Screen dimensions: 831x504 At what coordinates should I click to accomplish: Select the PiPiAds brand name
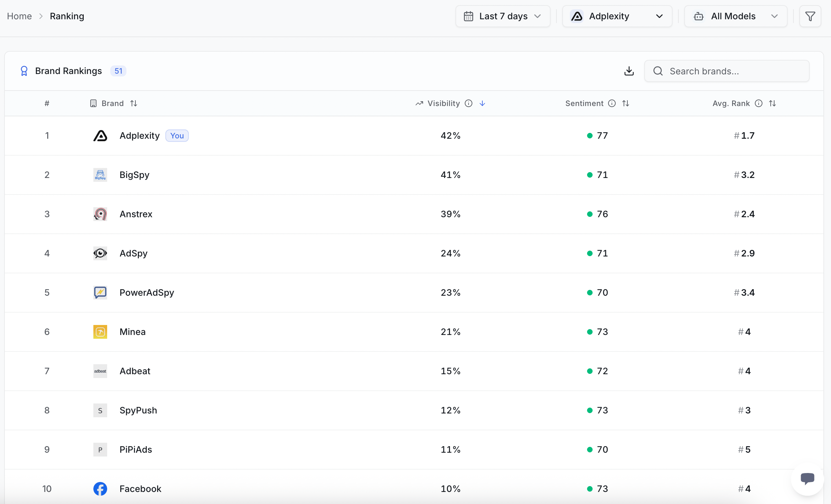[x=136, y=450]
